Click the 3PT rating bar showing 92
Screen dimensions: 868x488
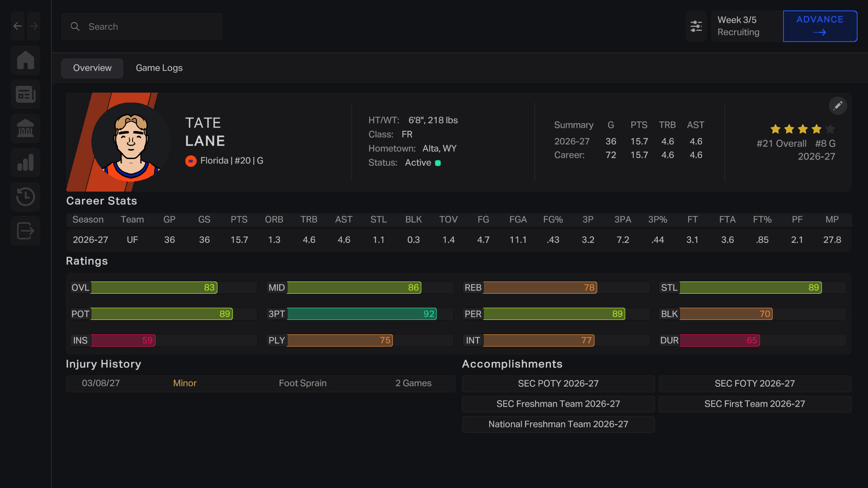pos(359,314)
